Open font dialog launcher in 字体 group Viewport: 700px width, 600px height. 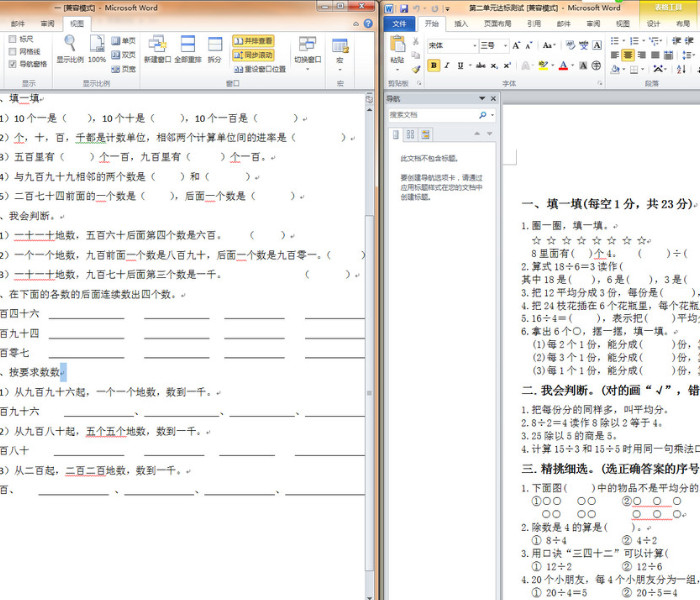pos(600,83)
